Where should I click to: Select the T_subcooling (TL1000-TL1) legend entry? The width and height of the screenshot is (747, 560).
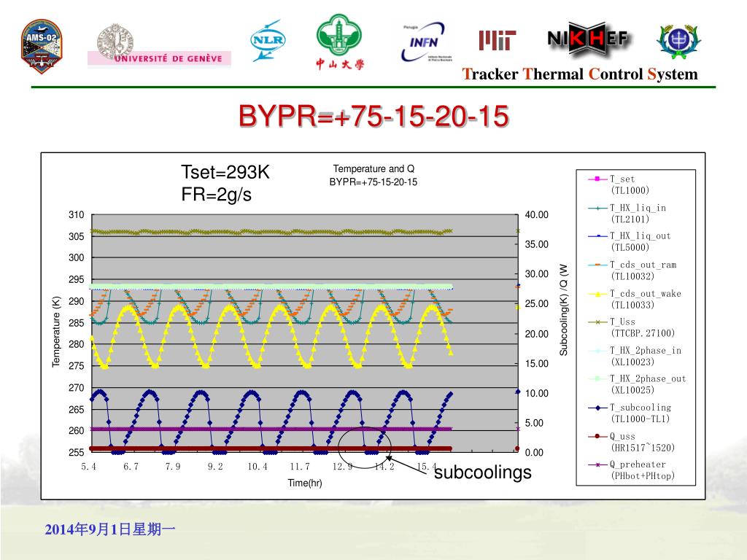[x=630, y=413]
